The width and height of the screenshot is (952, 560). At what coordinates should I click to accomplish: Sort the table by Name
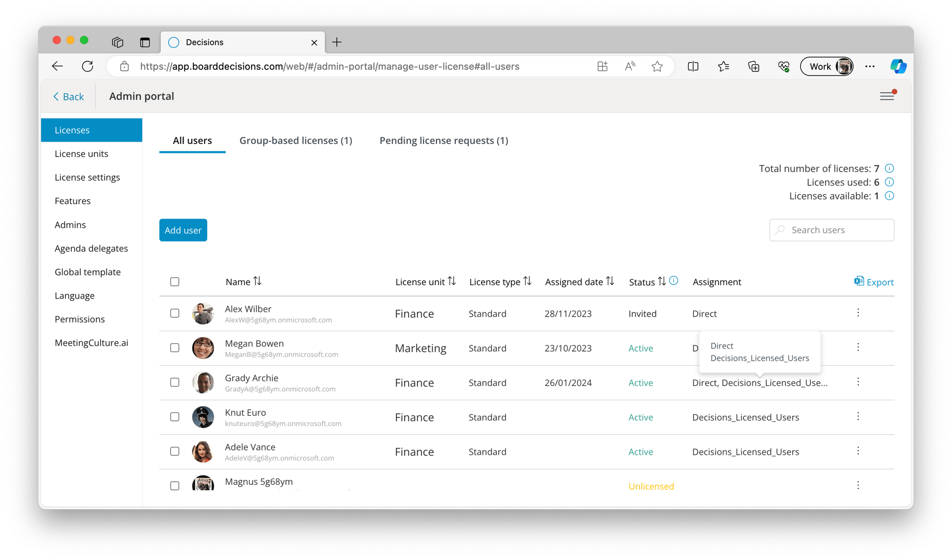258,281
